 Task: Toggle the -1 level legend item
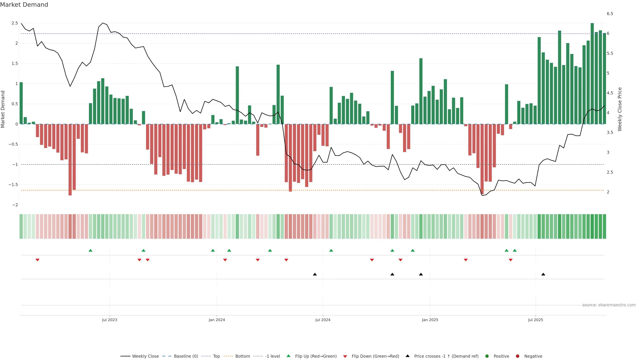point(272,356)
